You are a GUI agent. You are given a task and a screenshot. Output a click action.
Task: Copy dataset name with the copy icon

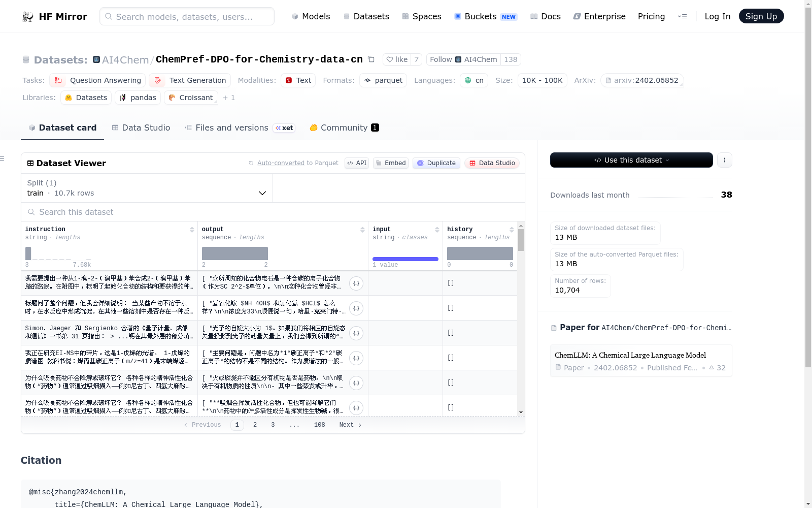(371, 59)
